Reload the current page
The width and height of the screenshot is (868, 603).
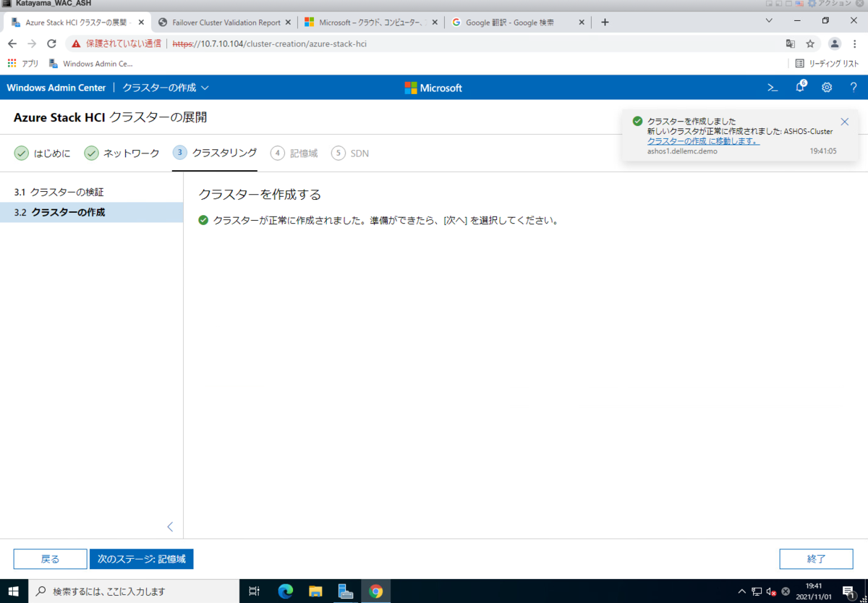click(x=51, y=43)
